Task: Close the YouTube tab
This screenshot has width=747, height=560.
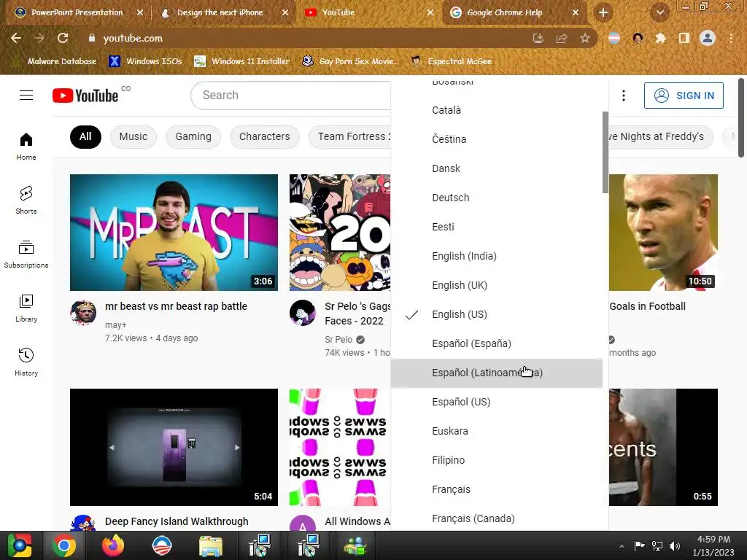Action: (430, 12)
